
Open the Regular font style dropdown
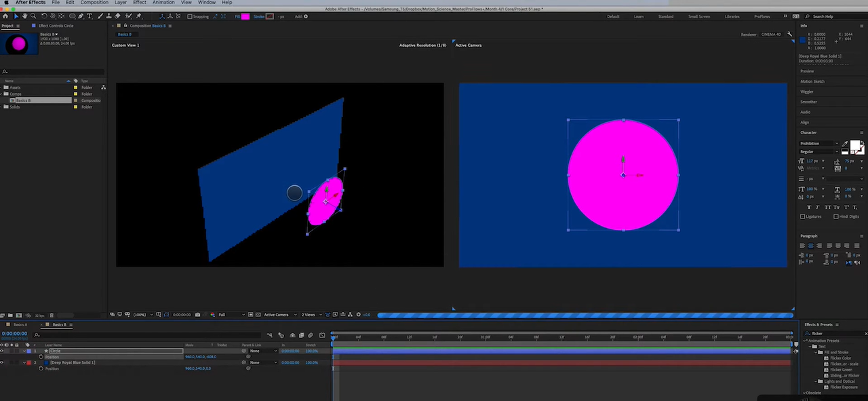point(819,152)
